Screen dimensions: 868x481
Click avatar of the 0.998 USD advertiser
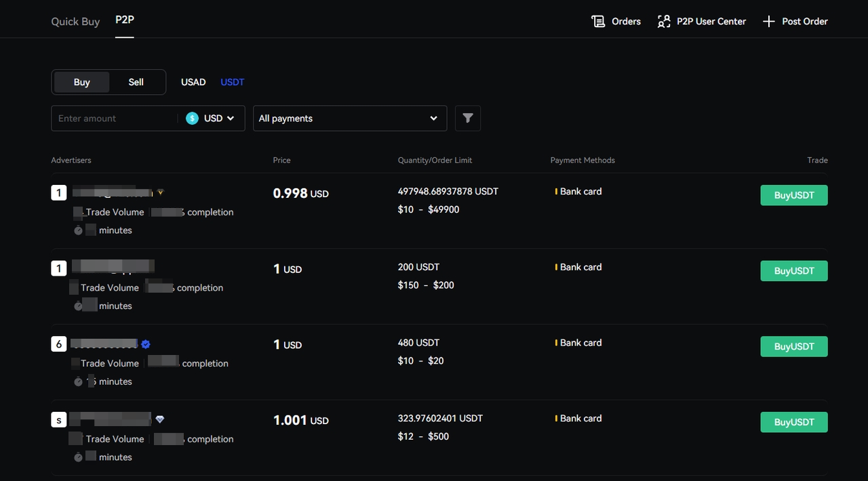tap(59, 193)
